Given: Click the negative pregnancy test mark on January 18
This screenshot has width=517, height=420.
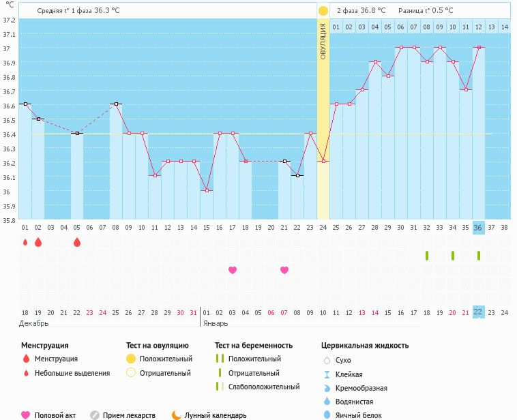Looking at the screenshot, I should point(427,256).
